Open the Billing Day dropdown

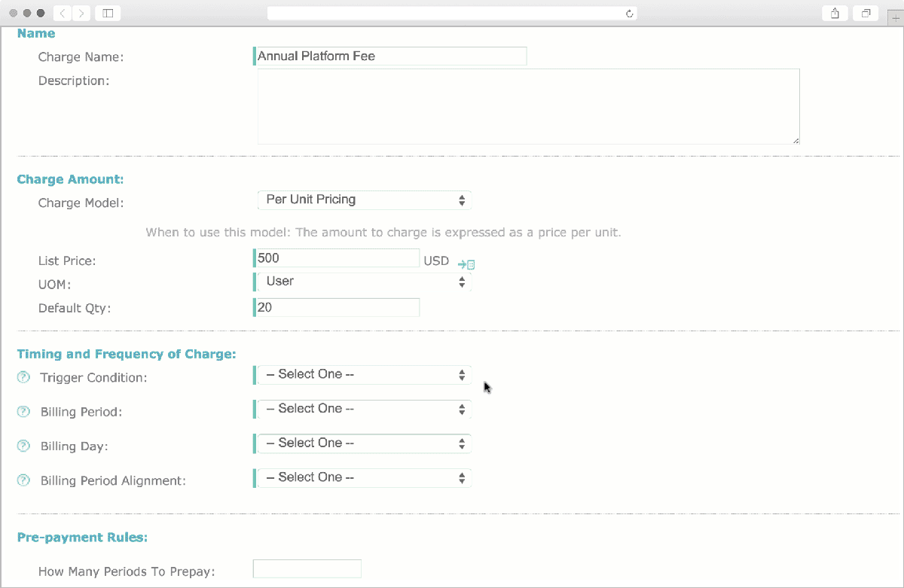coord(365,443)
